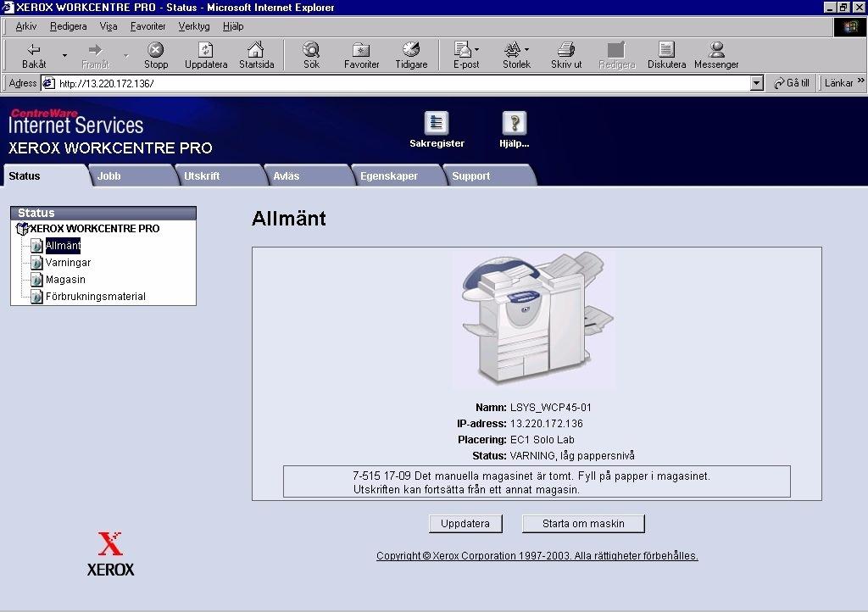Click the Status text VARNING, låg pappersnivå
Image resolution: width=868 pixels, height=612 pixels.
(x=572, y=456)
